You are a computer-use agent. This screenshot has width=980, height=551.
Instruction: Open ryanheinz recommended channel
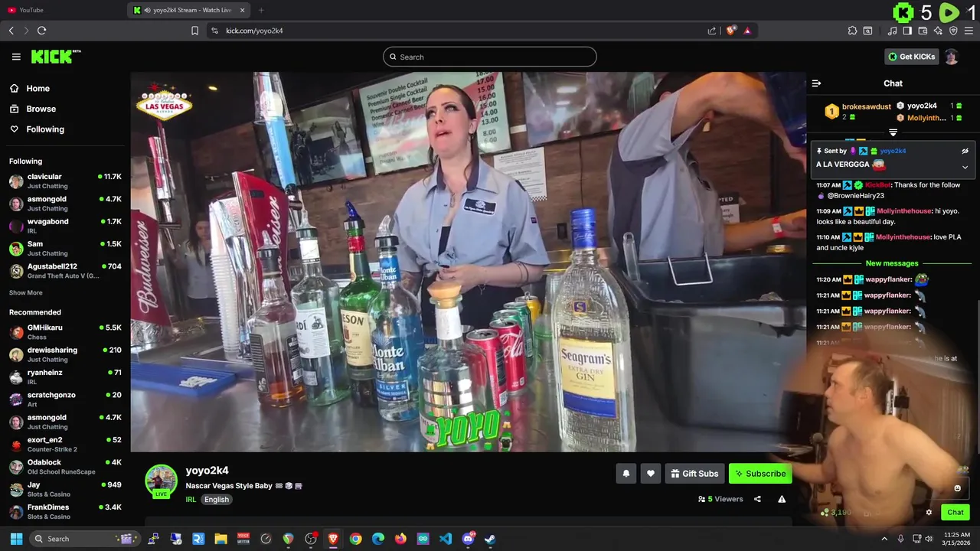[x=65, y=377]
